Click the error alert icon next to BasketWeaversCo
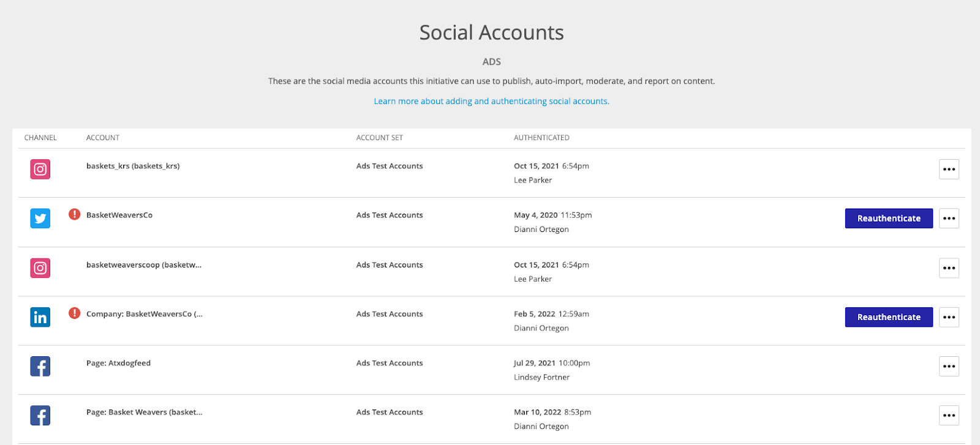Image resolution: width=980 pixels, height=445 pixels. click(x=74, y=214)
